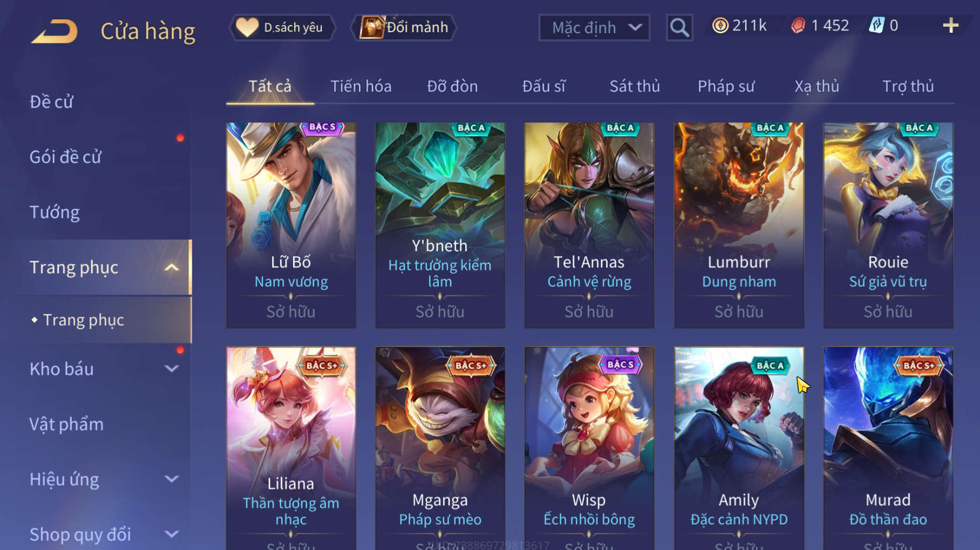Expand the Kho báu sidebar section
Image resolution: width=980 pixels, height=550 pixels.
172,369
